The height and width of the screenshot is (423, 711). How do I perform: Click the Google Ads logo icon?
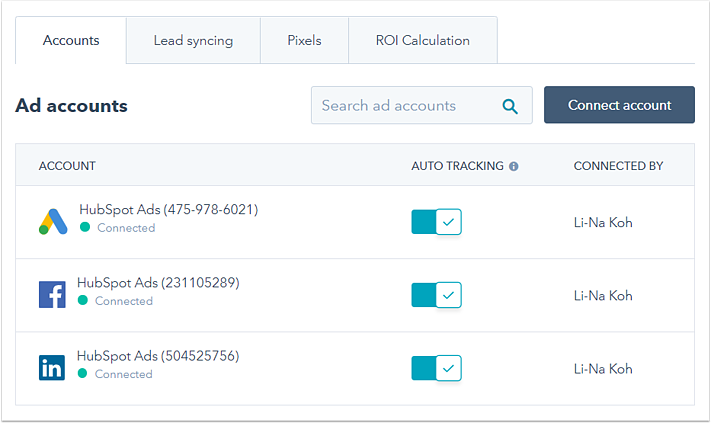53,221
